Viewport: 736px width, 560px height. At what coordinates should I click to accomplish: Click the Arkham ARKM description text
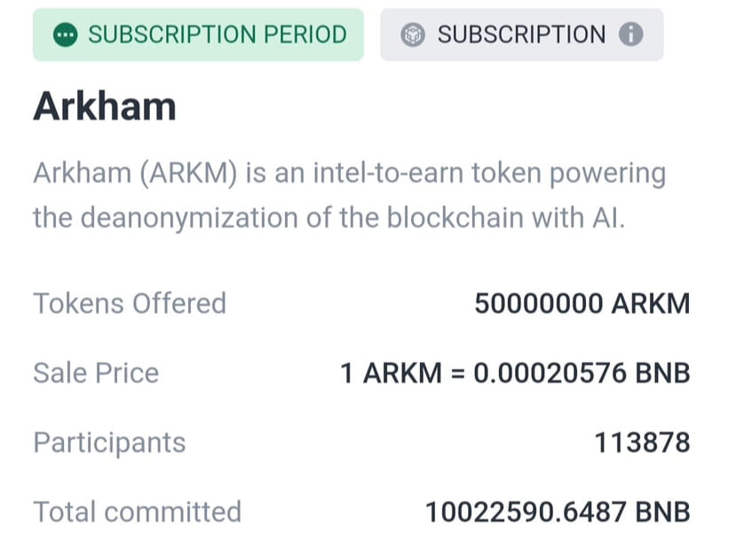(349, 195)
